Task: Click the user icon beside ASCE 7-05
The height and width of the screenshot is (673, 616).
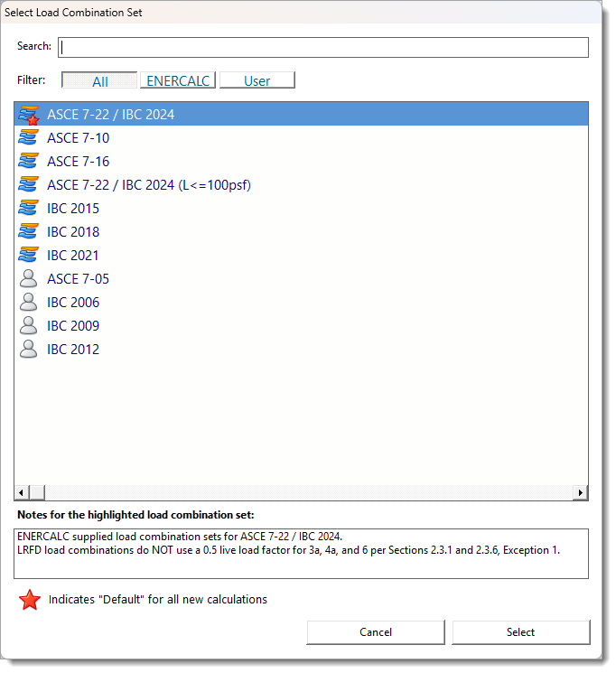Action: pyautogui.click(x=29, y=278)
